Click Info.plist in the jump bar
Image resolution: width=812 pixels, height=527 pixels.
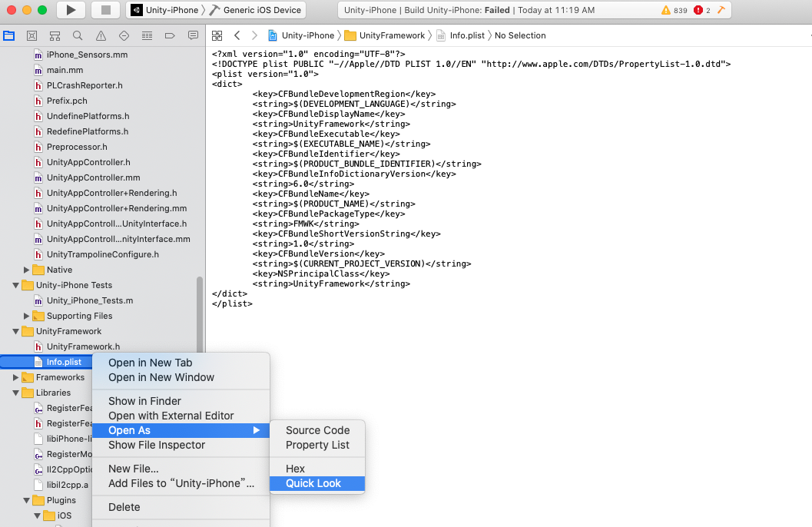pyautogui.click(x=461, y=35)
